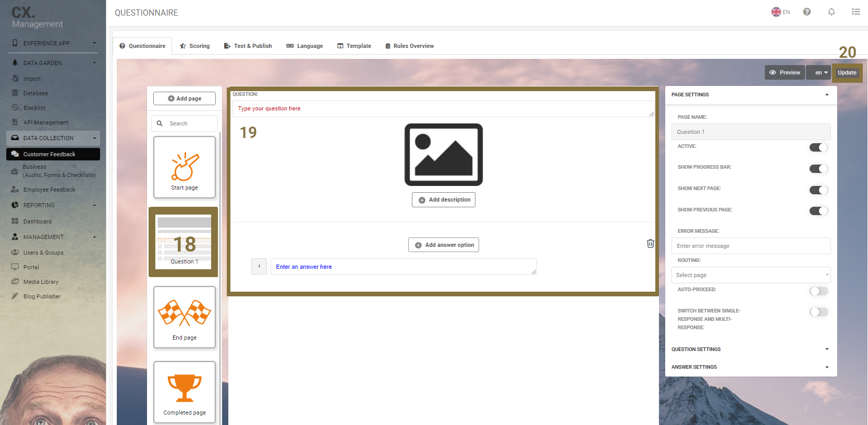Click Add answer option button

click(444, 245)
